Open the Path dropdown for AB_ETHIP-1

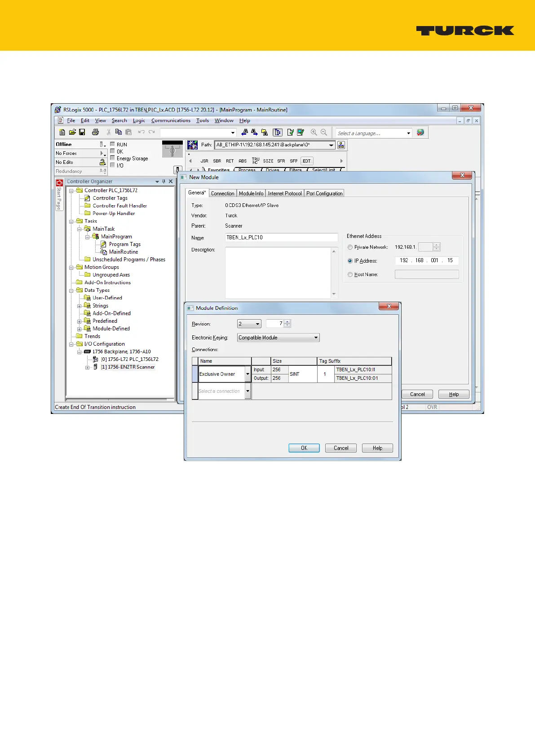click(x=332, y=145)
